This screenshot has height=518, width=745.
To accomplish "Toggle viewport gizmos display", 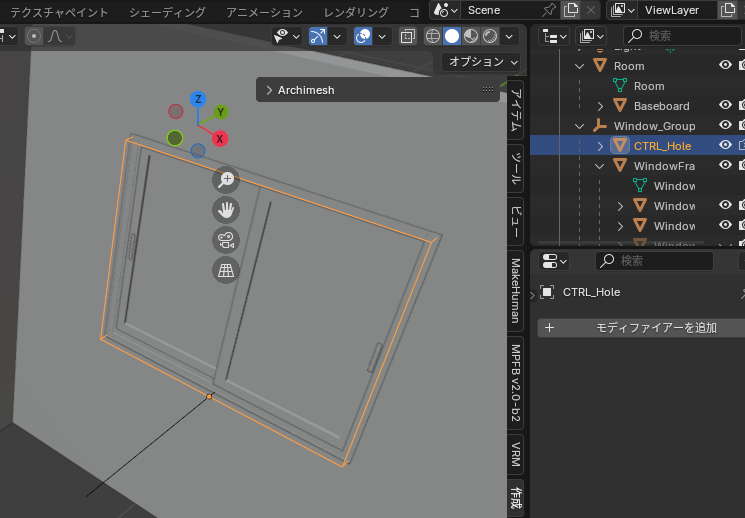I will coord(318,36).
